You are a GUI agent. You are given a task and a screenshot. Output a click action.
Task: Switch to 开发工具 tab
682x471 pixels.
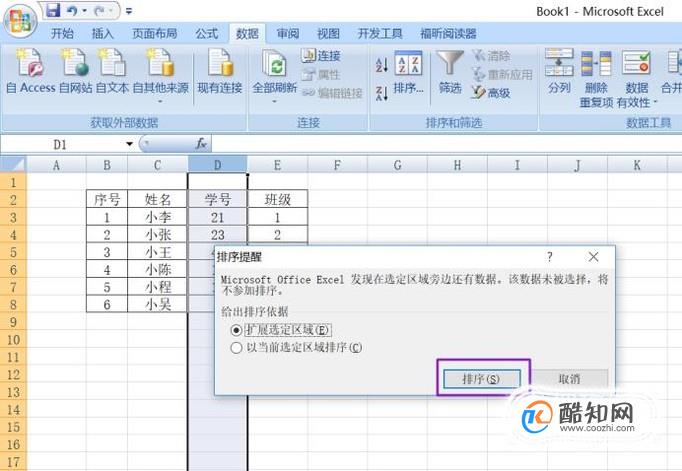point(380,33)
